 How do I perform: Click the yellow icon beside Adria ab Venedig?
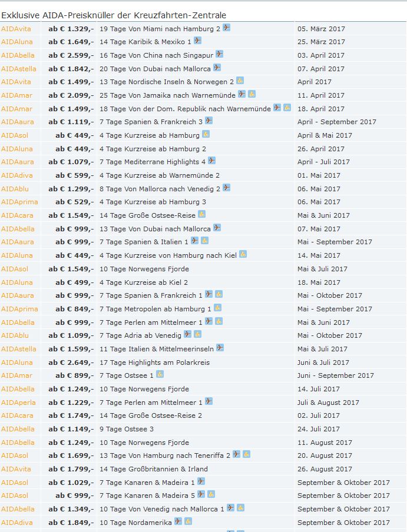click(x=197, y=334)
